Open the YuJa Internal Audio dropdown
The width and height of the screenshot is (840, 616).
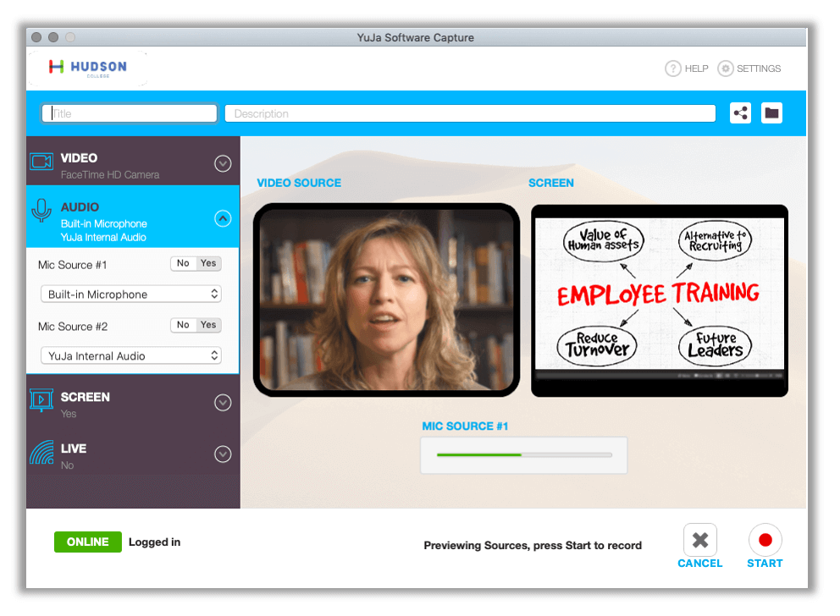click(x=130, y=355)
